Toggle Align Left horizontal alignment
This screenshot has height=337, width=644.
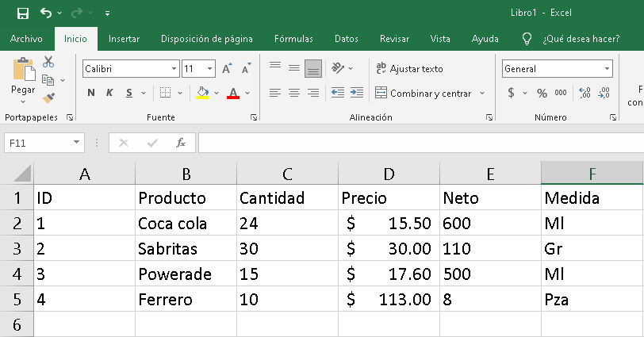(275, 94)
